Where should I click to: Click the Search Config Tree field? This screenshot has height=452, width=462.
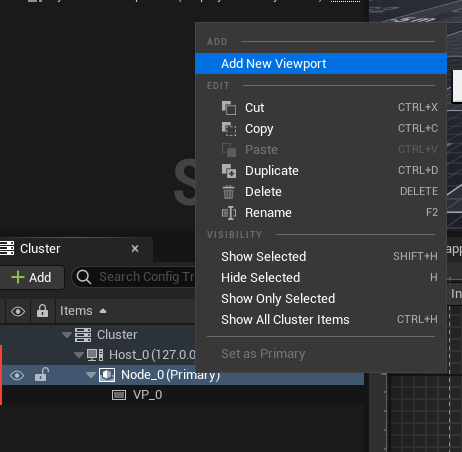coord(134,277)
